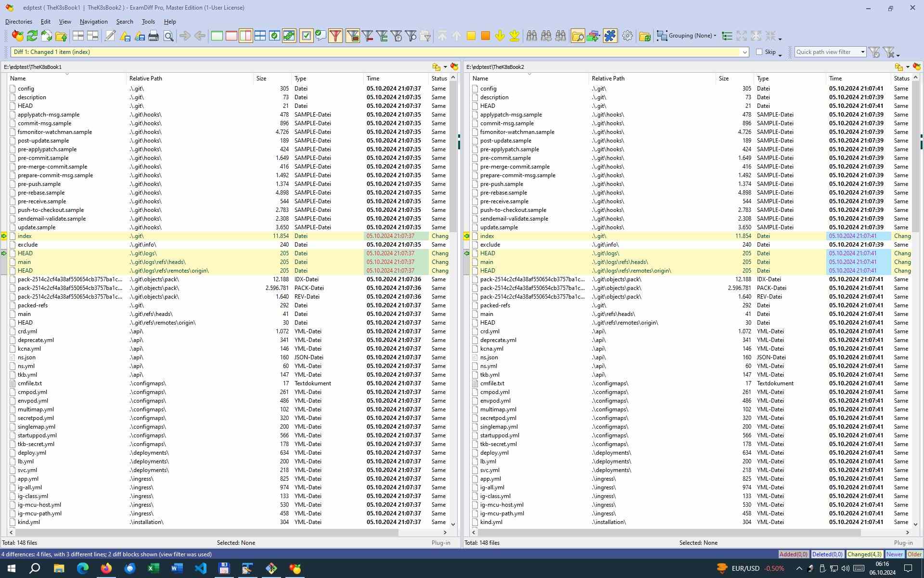Image resolution: width=924 pixels, height=578 pixels.
Task: Open Firefox from the Windows taskbar
Action: (106, 568)
